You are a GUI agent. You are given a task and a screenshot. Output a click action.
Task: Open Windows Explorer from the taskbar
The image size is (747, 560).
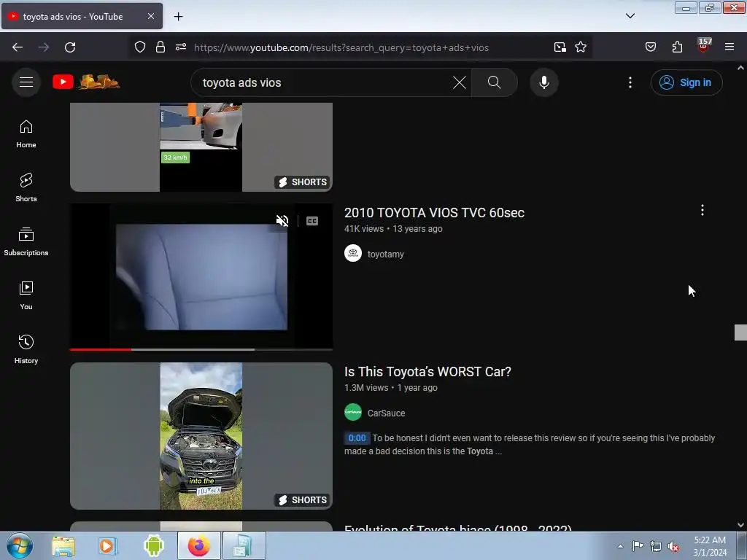[x=64, y=545]
